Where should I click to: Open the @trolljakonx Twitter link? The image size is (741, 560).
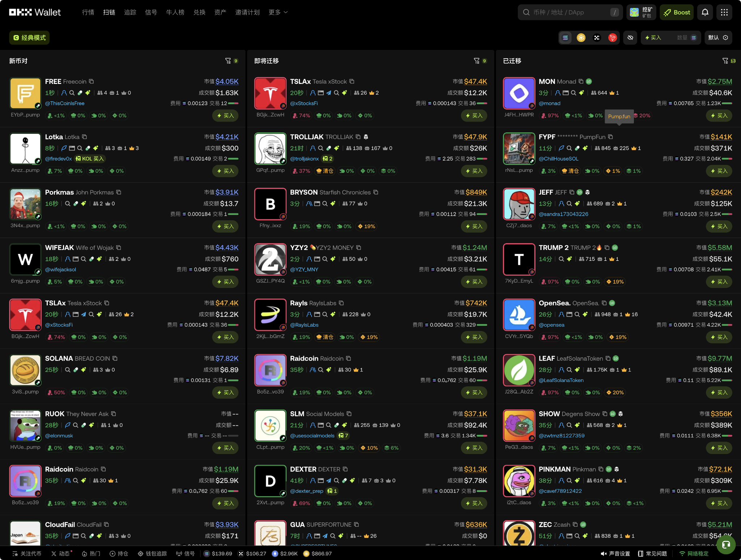[x=304, y=158]
